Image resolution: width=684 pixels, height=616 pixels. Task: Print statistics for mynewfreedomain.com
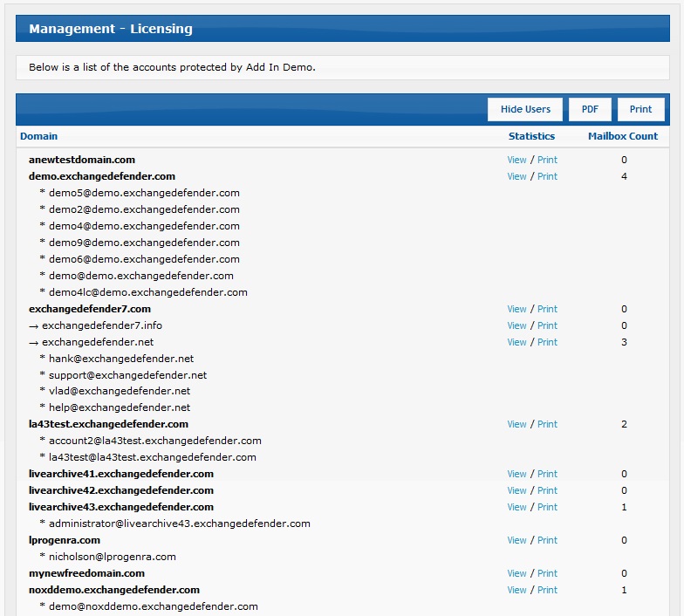pos(547,573)
